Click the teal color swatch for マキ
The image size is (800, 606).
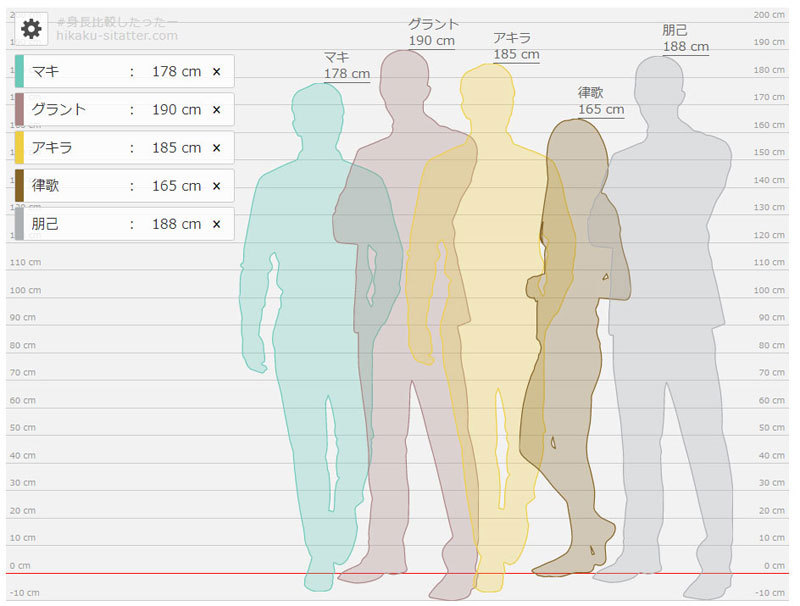click(19, 72)
